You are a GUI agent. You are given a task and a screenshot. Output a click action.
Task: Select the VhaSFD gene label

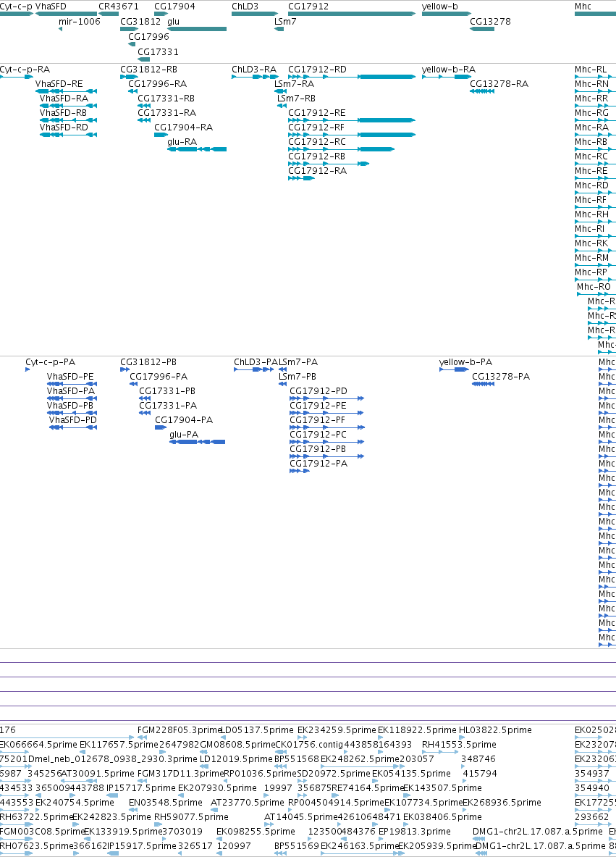(x=51, y=7)
